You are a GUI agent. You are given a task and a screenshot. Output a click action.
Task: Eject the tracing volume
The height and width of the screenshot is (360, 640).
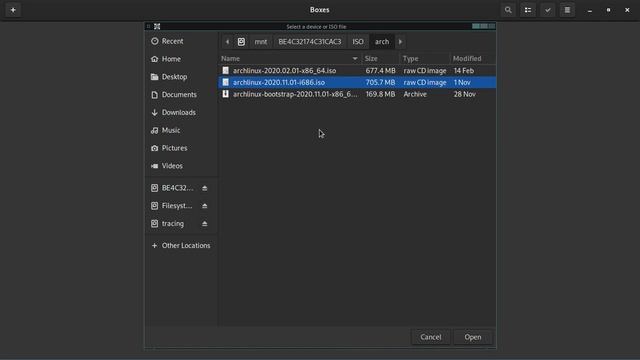204,224
